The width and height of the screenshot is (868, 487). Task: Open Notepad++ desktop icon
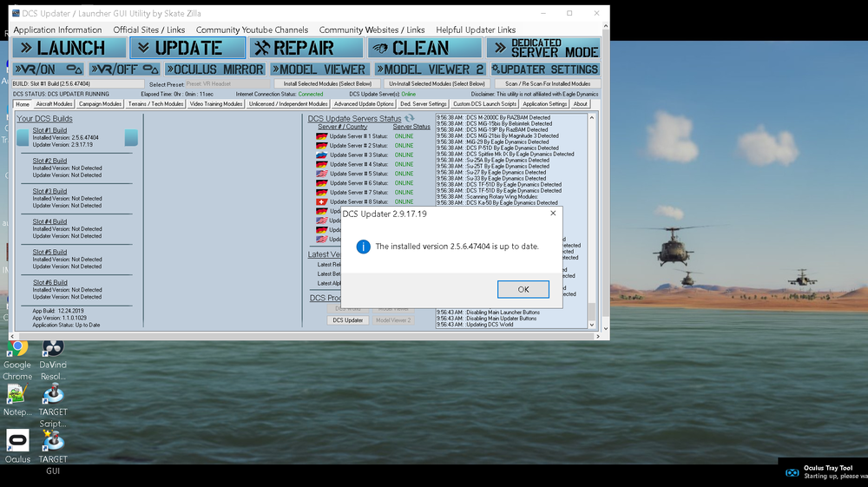[x=17, y=400]
